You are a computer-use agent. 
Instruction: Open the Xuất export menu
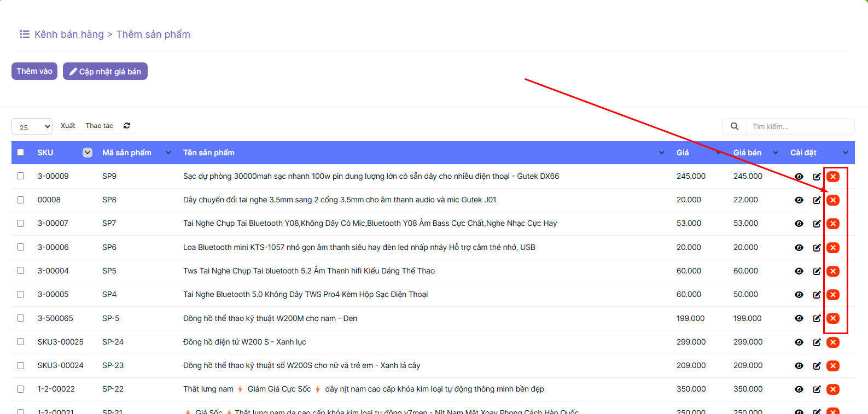coord(68,126)
